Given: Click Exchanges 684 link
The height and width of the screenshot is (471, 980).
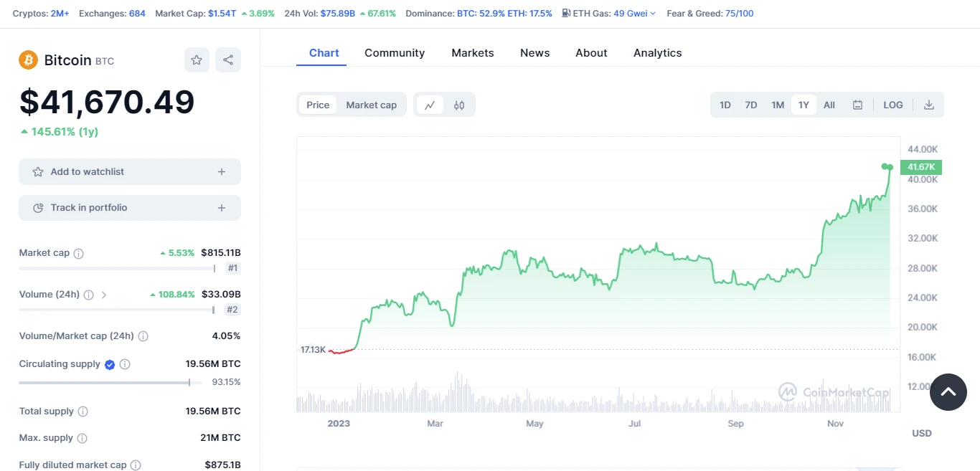Looking at the screenshot, I should coord(137,14).
